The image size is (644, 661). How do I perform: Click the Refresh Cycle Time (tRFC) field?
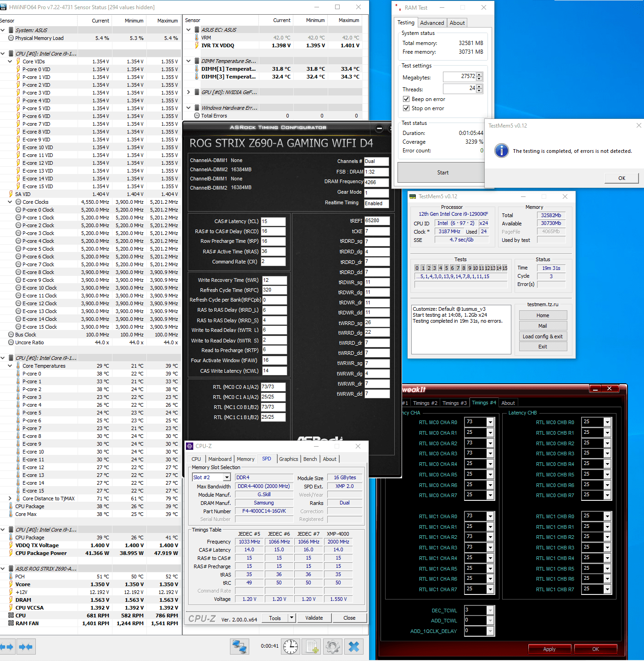tap(274, 290)
